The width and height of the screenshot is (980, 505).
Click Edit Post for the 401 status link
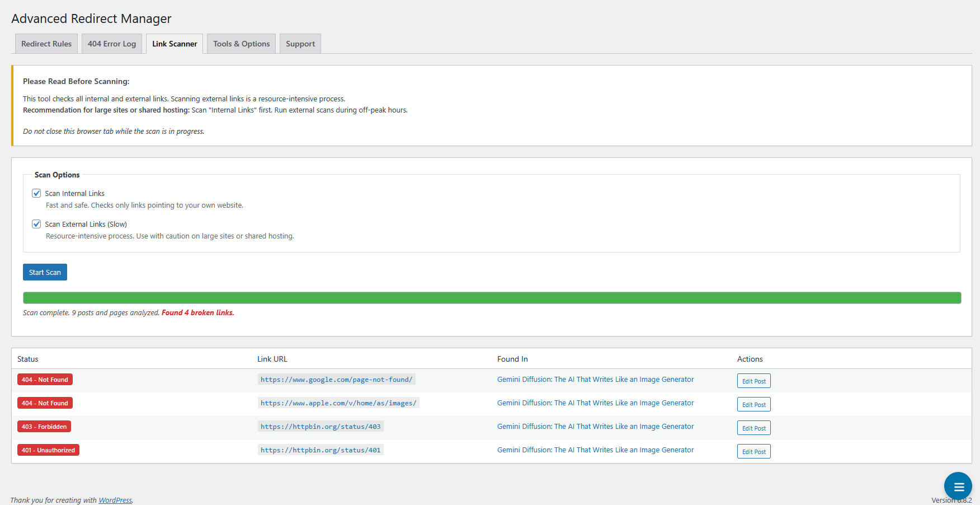(753, 452)
